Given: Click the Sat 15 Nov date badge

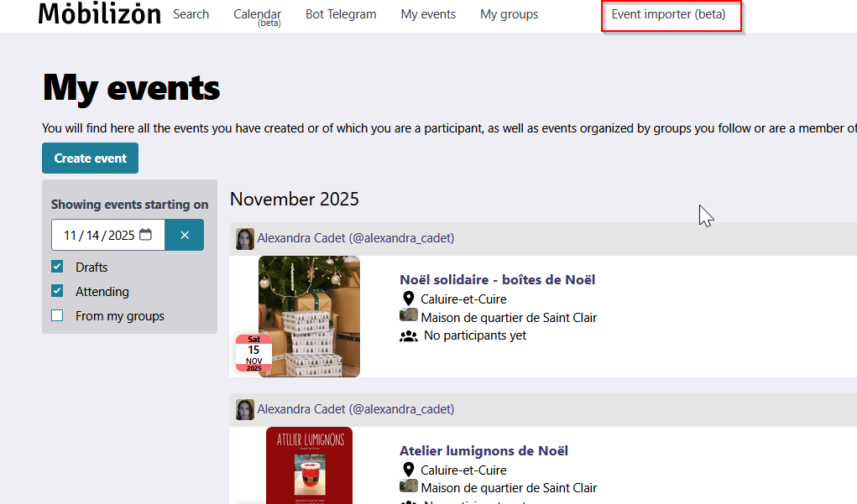Looking at the screenshot, I should [x=253, y=353].
